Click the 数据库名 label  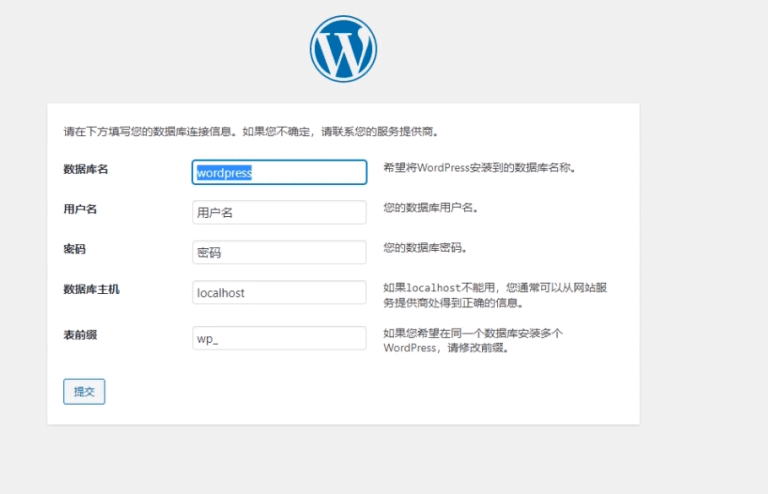(x=86, y=169)
